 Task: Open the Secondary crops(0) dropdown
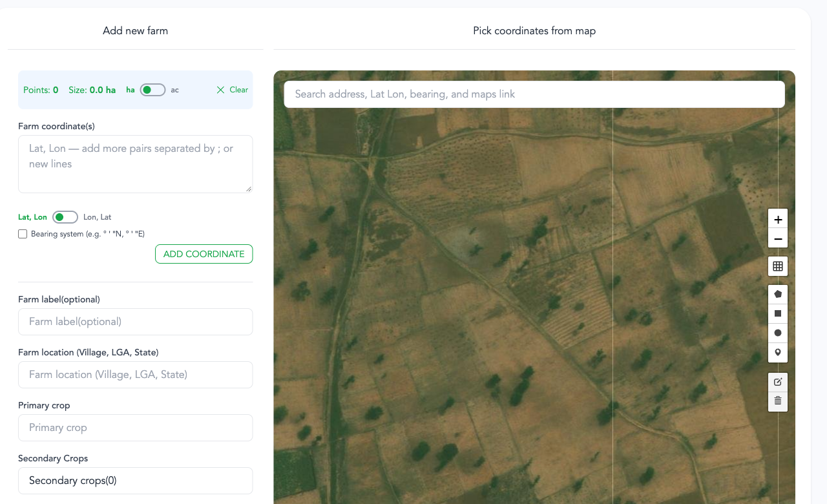click(x=136, y=481)
